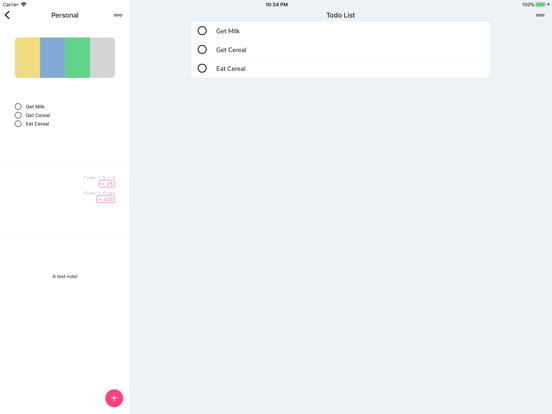Open the Personal notebook more options menu
Image resolution: width=552 pixels, height=414 pixels.
pyautogui.click(x=118, y=15)
